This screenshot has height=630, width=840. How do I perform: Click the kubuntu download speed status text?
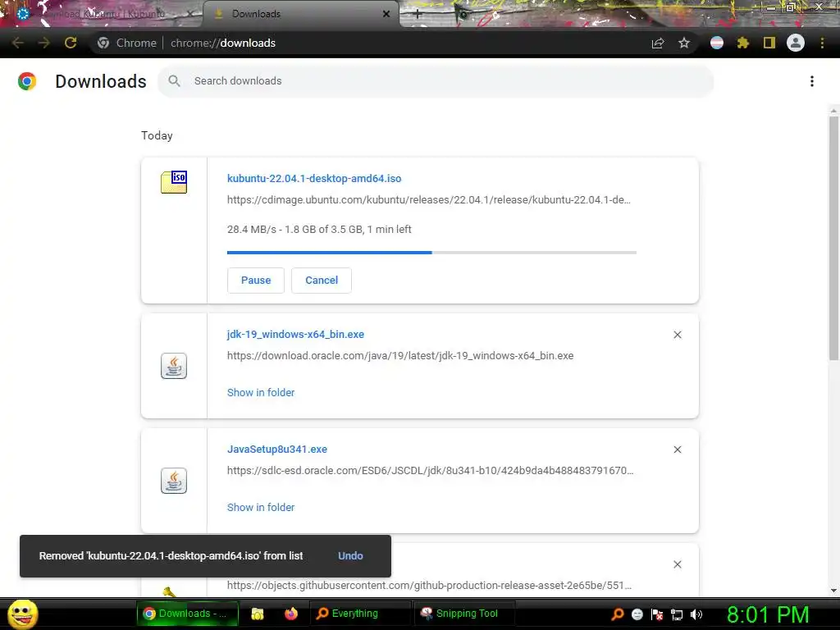pyautogui.click(x=319, y=230)
